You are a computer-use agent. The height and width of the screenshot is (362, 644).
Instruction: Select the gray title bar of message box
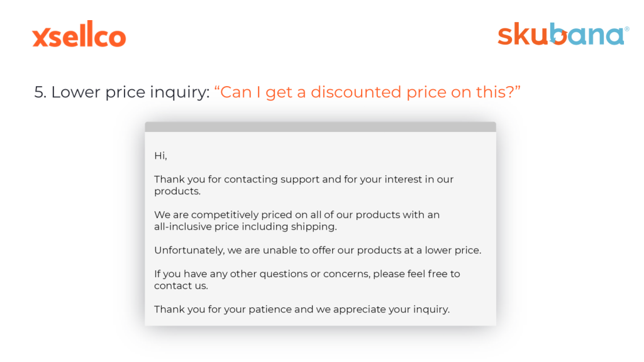[320, 127]
